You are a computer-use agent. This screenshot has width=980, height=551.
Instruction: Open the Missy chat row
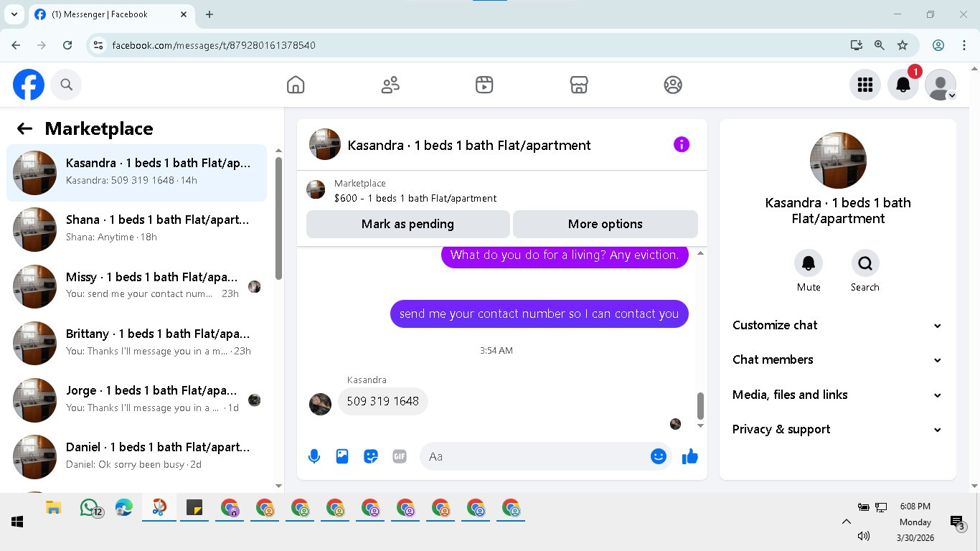pyautogui.click(x=136, y=286)
